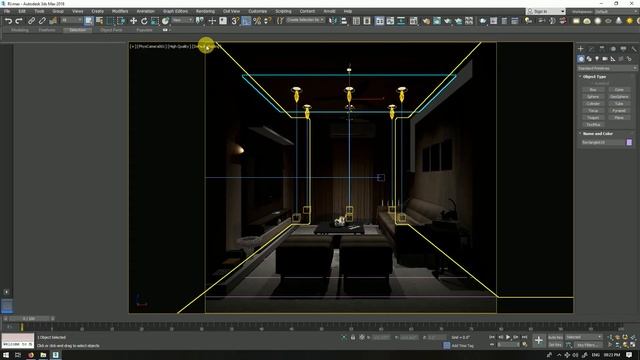Activate the Select and Rotate tool
This screenshot has width=640, height=360.
pyautogui.click(x=144, y=21)
